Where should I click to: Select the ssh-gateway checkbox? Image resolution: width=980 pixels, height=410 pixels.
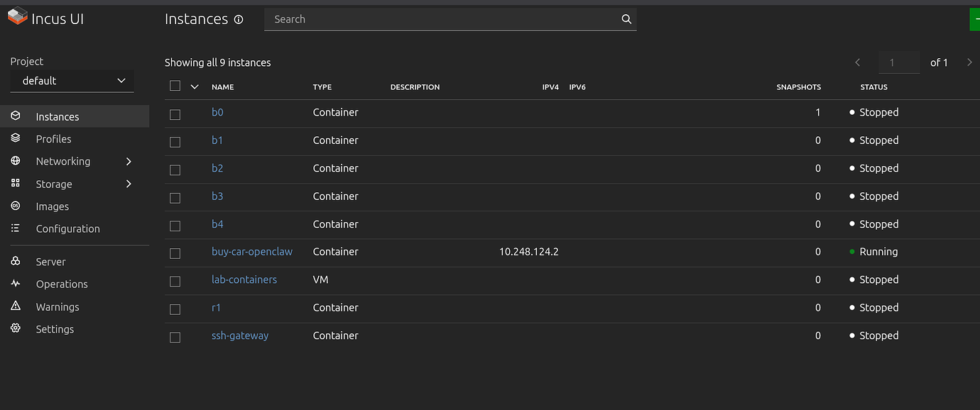coord(175,337)
